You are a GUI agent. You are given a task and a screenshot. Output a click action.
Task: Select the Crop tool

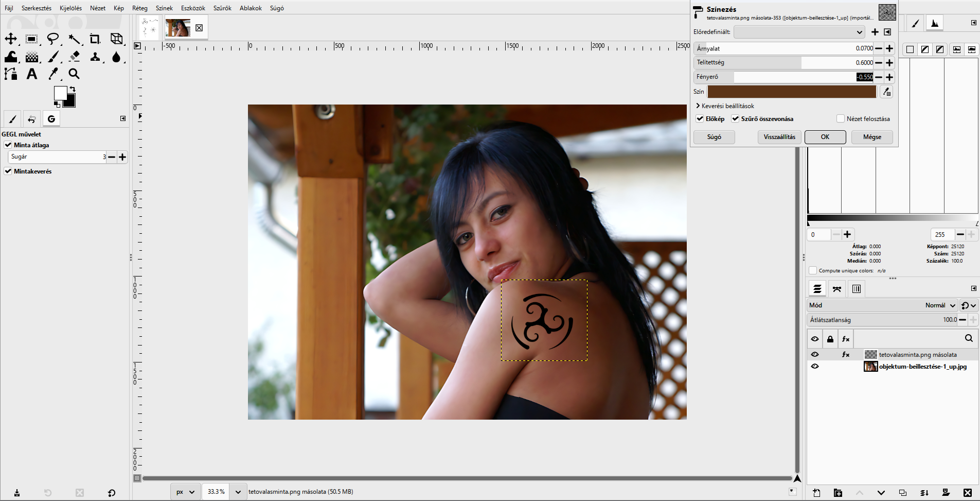coord(95,39)
